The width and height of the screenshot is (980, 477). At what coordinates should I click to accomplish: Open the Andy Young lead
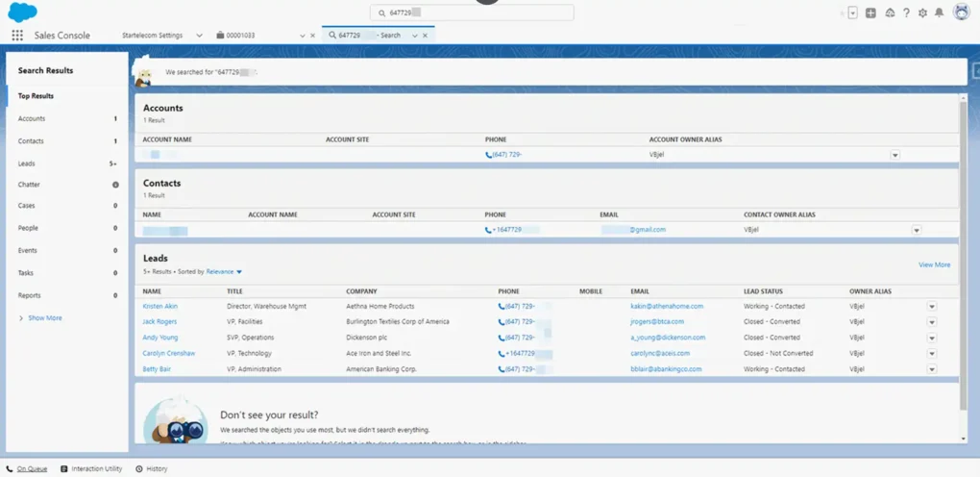coord(160,338)
